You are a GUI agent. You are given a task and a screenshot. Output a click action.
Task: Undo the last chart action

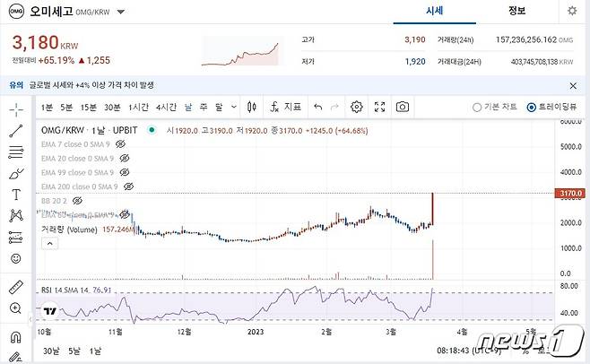318,108
